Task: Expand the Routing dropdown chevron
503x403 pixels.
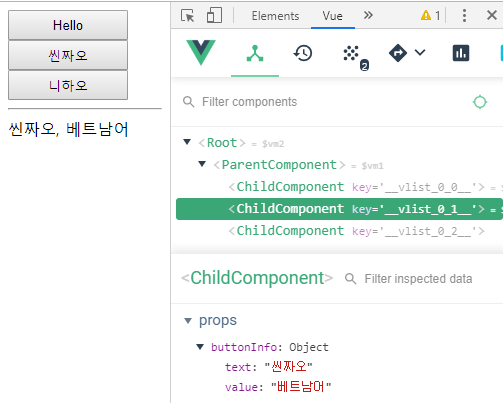Action: 420,52
